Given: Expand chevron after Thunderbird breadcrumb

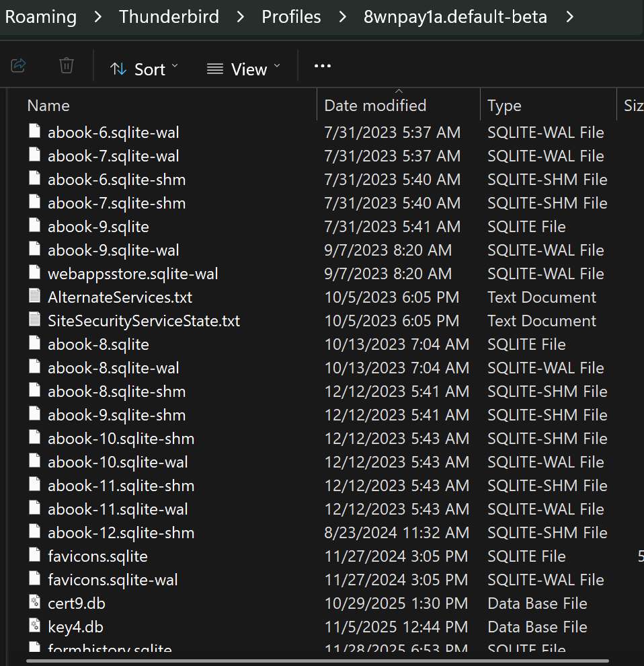Looking at the screenshot, I should [x=240, y=17].
